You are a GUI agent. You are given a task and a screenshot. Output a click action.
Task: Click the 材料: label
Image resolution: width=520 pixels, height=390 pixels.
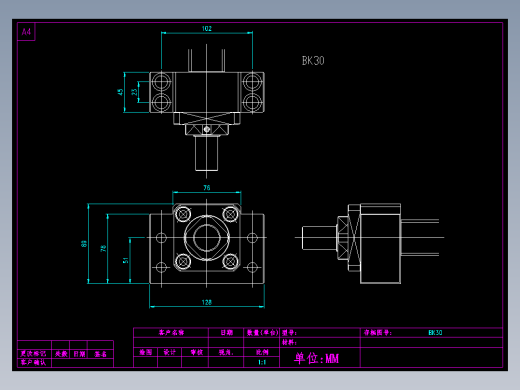[289, 342]
